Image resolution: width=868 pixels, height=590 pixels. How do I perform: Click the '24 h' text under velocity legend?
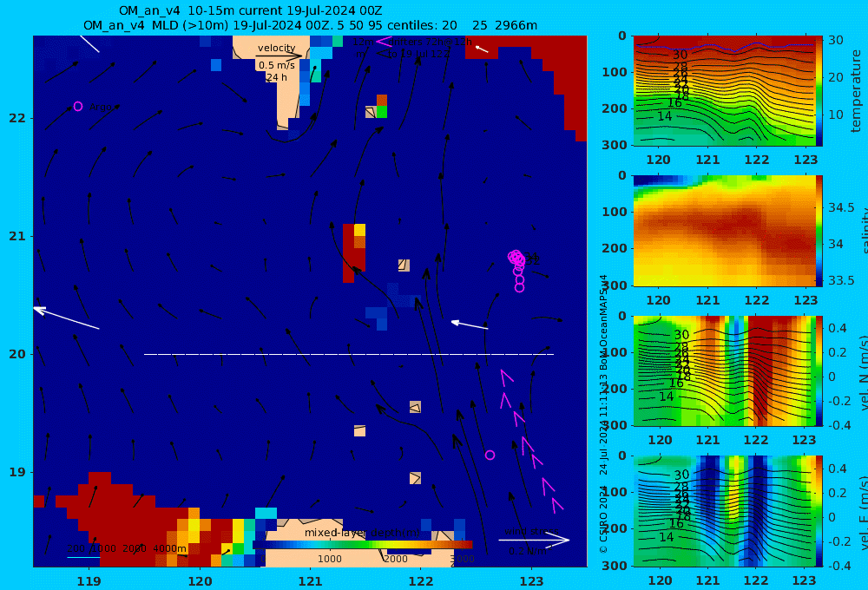pyautogui.click(x=276, y=77)
